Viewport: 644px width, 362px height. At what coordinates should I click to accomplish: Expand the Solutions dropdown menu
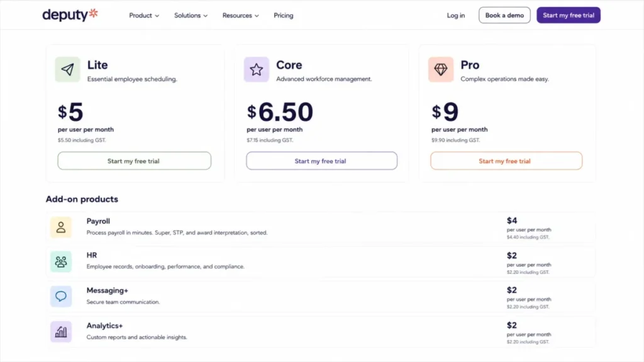(191, 15)
